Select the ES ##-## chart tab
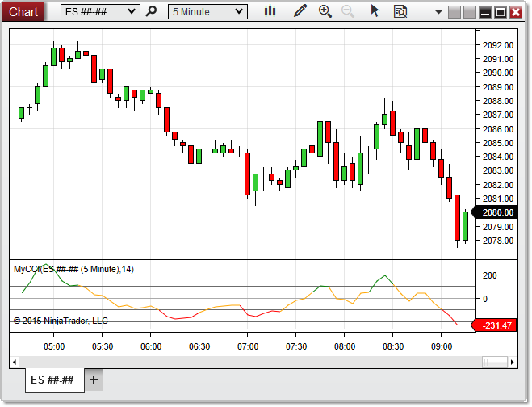 click(52, 380)
